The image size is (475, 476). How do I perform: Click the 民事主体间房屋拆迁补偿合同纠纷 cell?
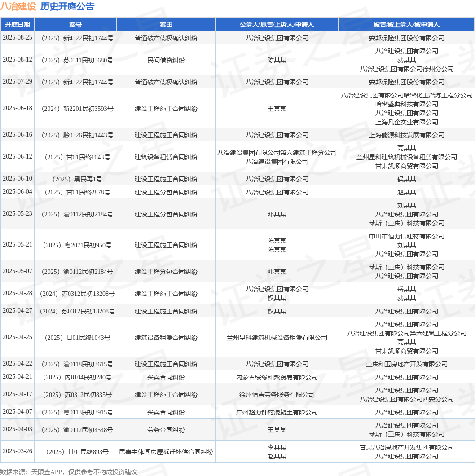[x=166, y=452]
